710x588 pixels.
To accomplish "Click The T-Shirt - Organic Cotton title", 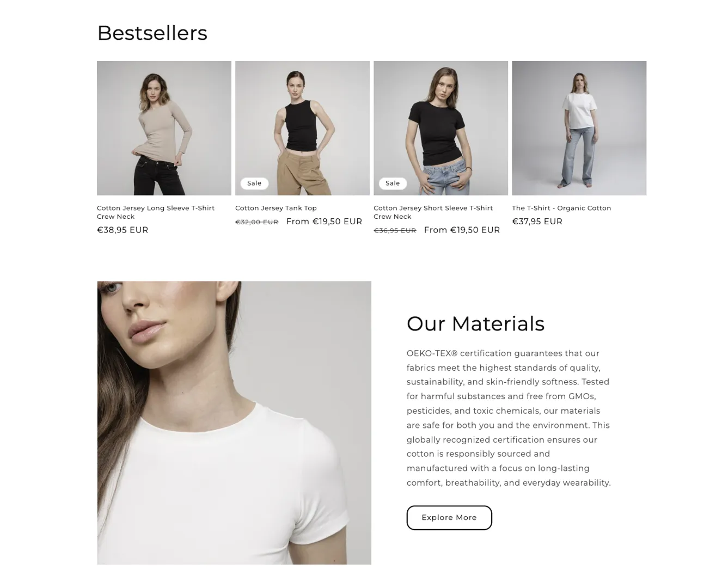I will pos(561,208).
